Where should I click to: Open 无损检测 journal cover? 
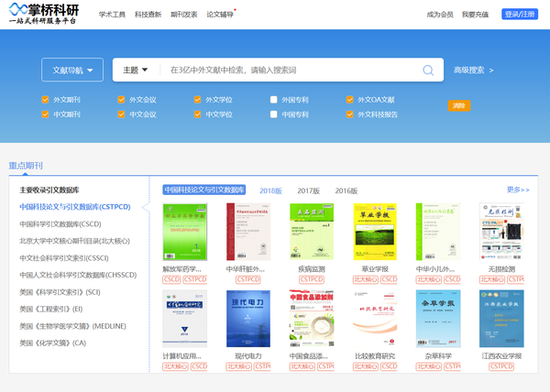tap(501, 232)
